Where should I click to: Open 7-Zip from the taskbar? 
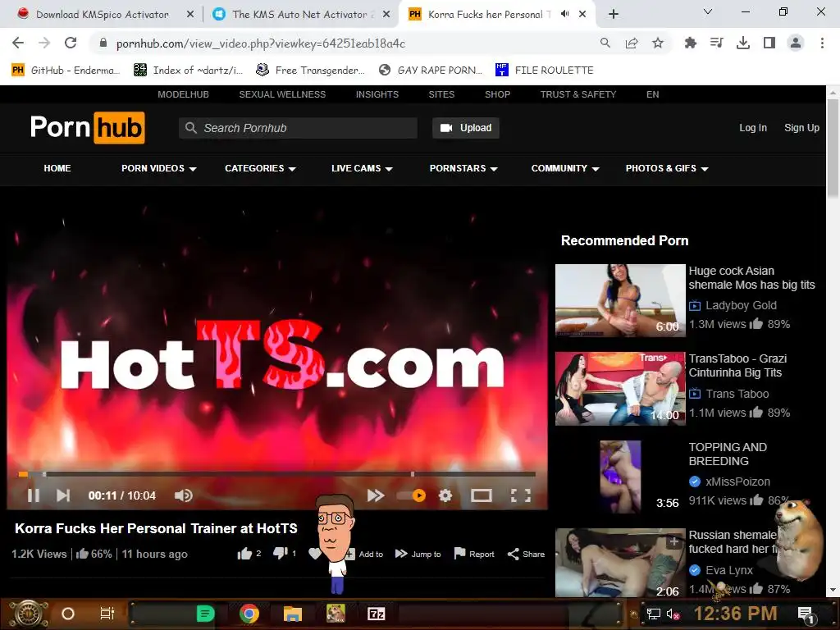point(376,614)
